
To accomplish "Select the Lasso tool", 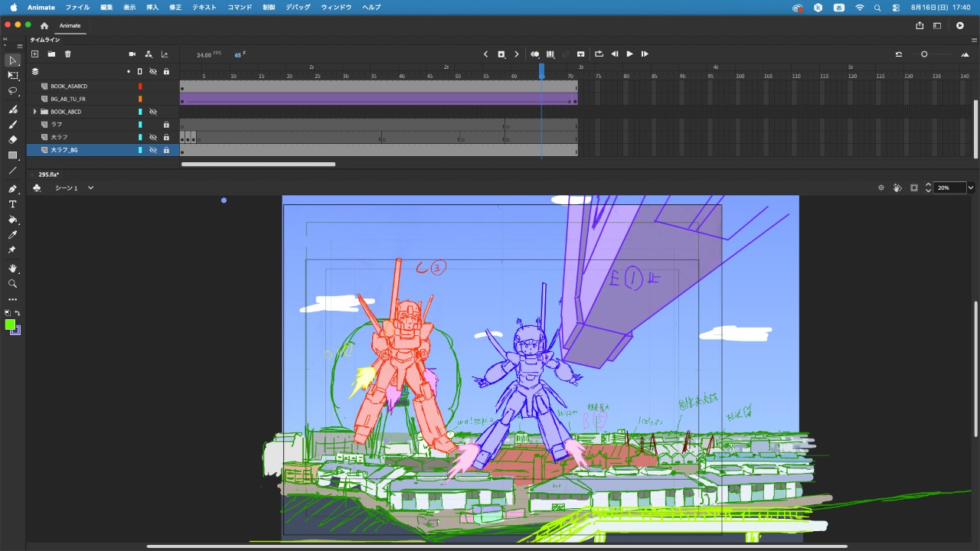I will click(x=12, y=91).
